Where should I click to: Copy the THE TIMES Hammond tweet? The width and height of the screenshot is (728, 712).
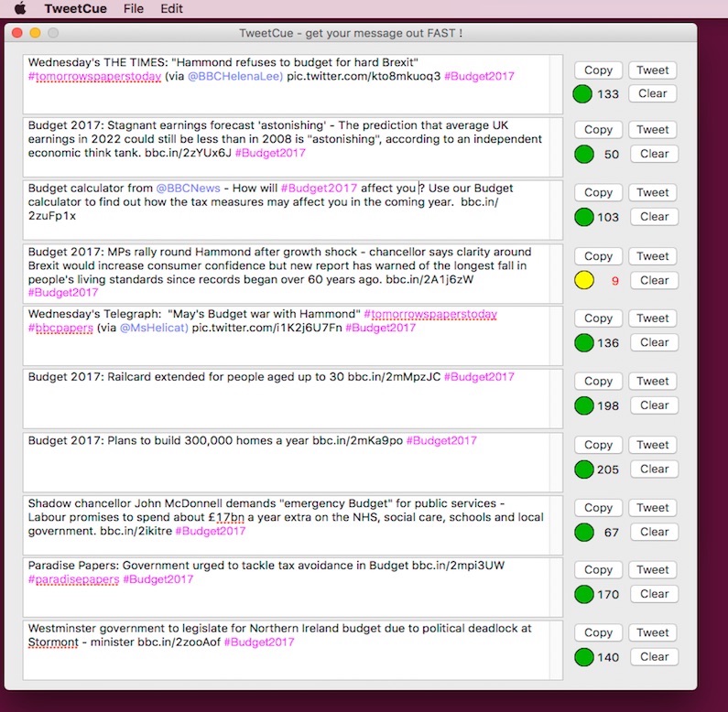coord(598,70)
